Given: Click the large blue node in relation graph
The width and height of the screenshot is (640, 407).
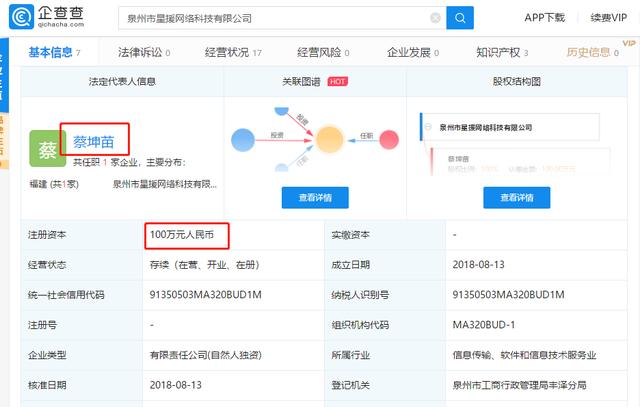Looking at the screenshot, I should (243, 140).
